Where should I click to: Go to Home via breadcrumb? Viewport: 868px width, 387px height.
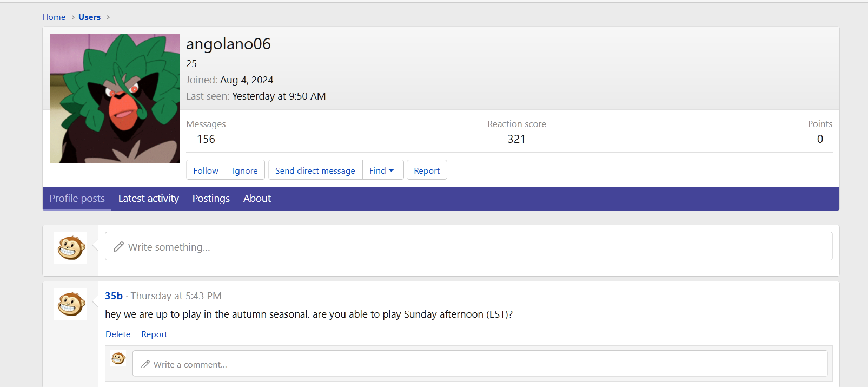point(54,17)
